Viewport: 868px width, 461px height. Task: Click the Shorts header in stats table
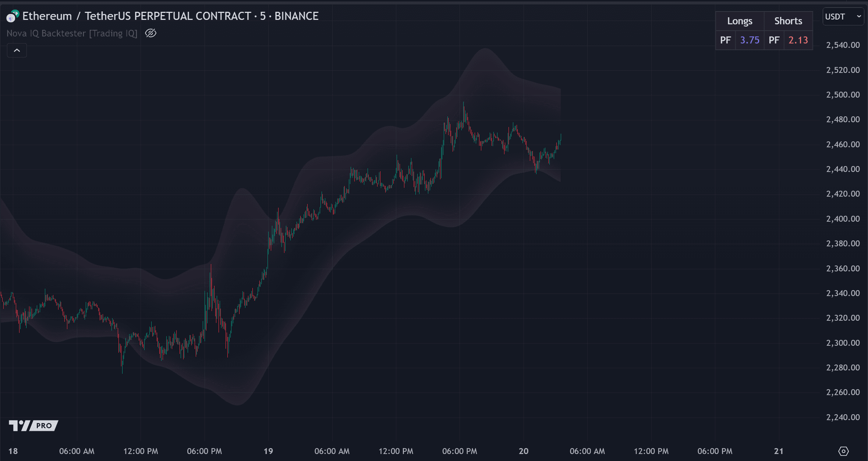pos(788,21)
